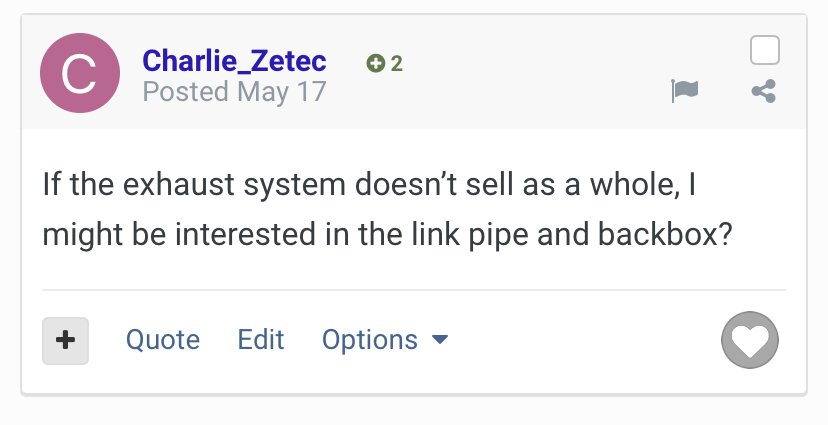Screen dimensions: 828x425
Task: Click the reputation count number 2
Action: (x=397, y=64)
